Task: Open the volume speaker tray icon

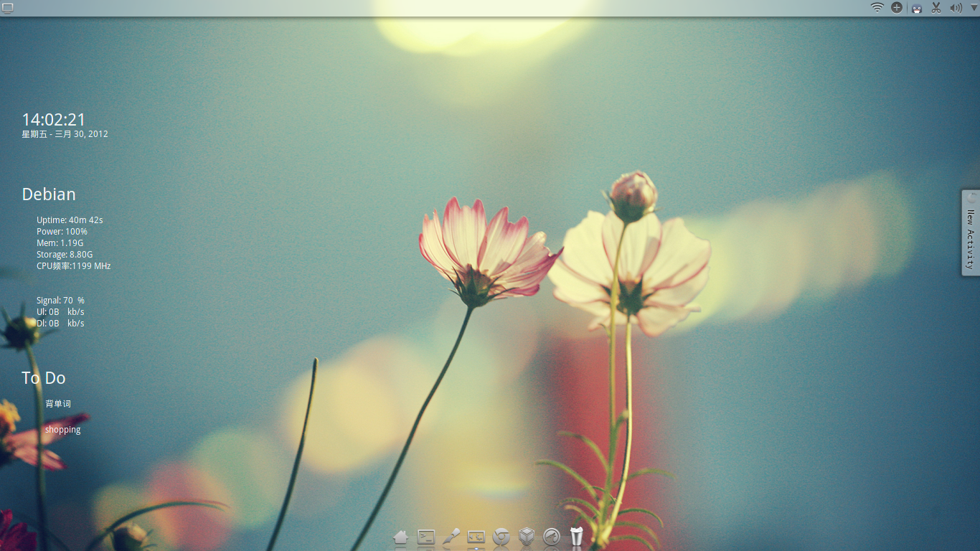Action: click(x=956, y=8)
